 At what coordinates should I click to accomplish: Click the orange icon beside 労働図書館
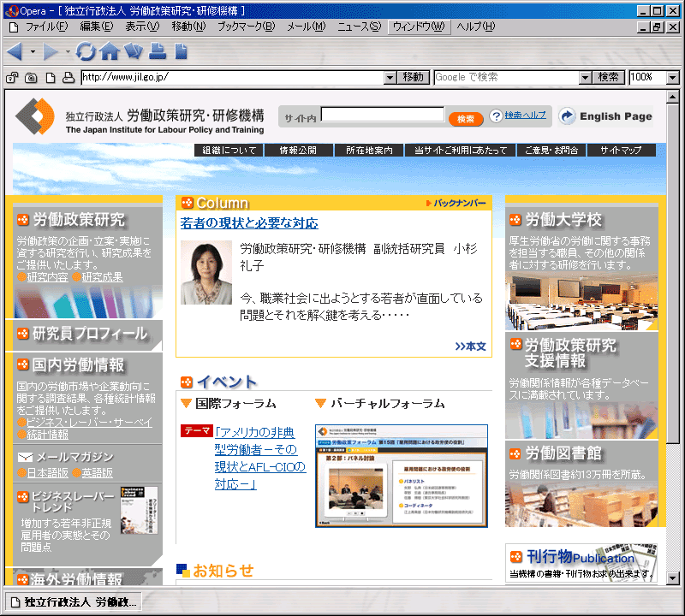click(515, 454)
